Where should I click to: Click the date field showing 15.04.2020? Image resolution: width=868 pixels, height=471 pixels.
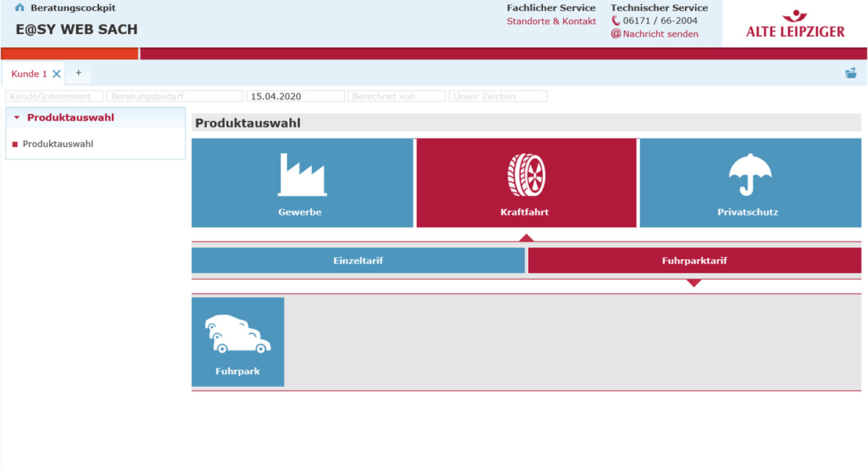click(x=295, y=96)
